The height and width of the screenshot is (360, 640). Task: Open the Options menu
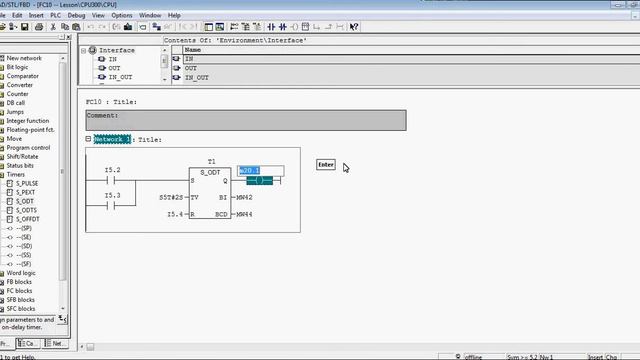pyautogui.click(x=122, y=16)
